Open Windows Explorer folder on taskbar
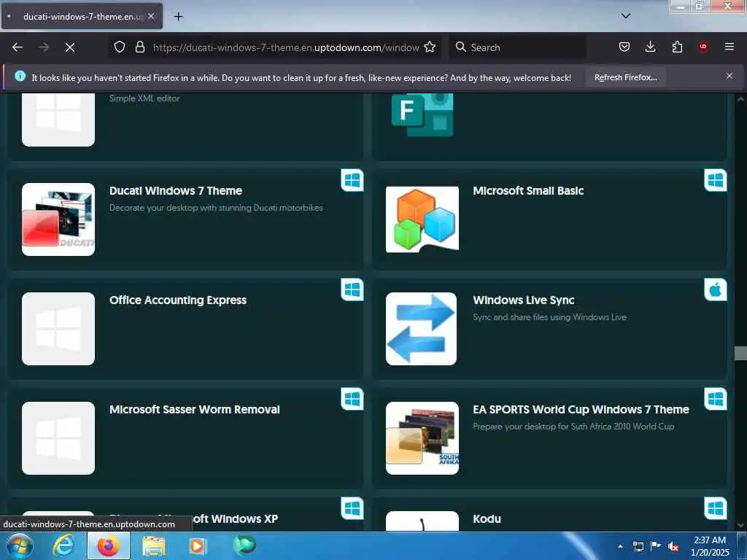 coord(153,546)
